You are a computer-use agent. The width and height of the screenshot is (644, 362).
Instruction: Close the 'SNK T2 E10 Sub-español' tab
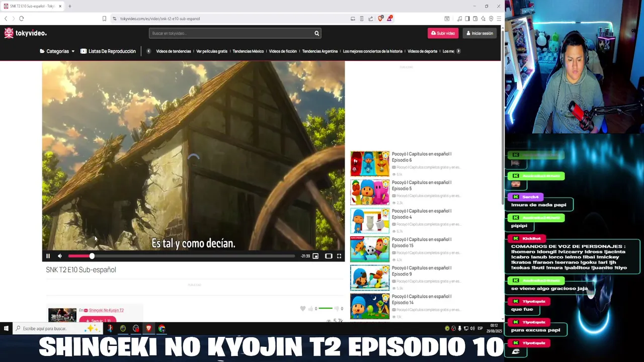point(60,6)
